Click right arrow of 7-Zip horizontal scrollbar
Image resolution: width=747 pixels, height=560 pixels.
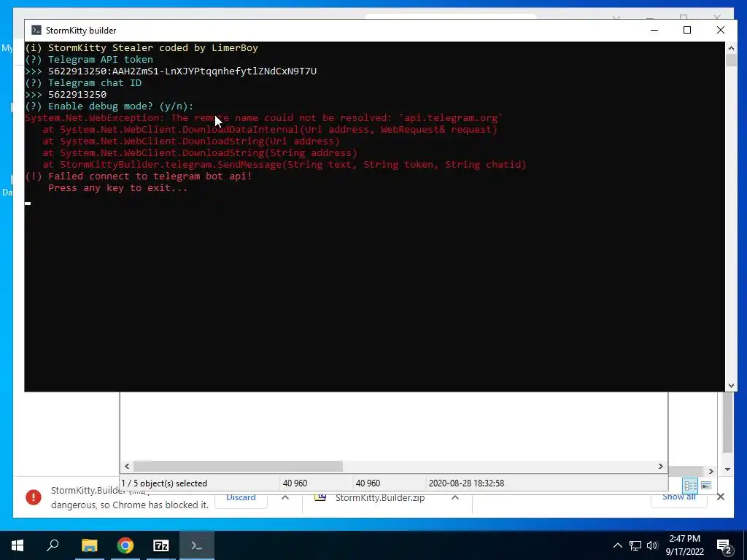point(661,466)
